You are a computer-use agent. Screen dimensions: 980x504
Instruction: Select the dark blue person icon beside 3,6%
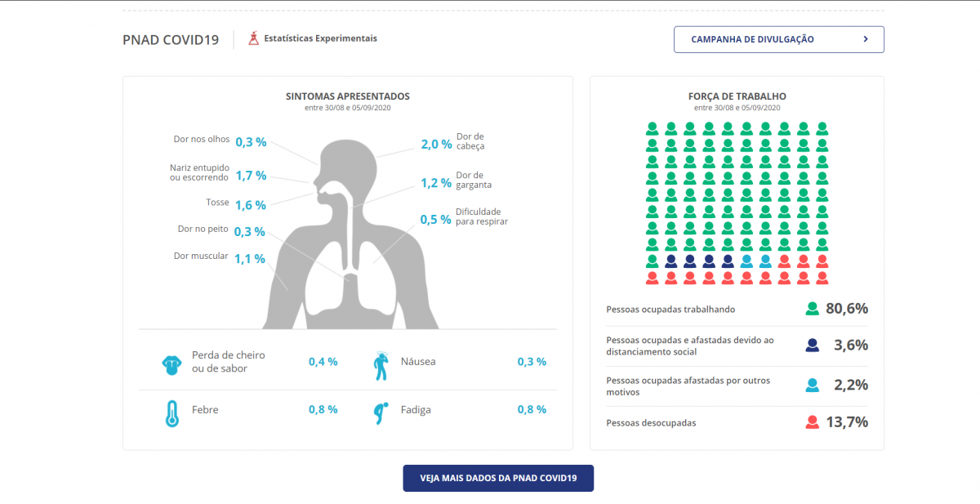[x=812, y=345]
